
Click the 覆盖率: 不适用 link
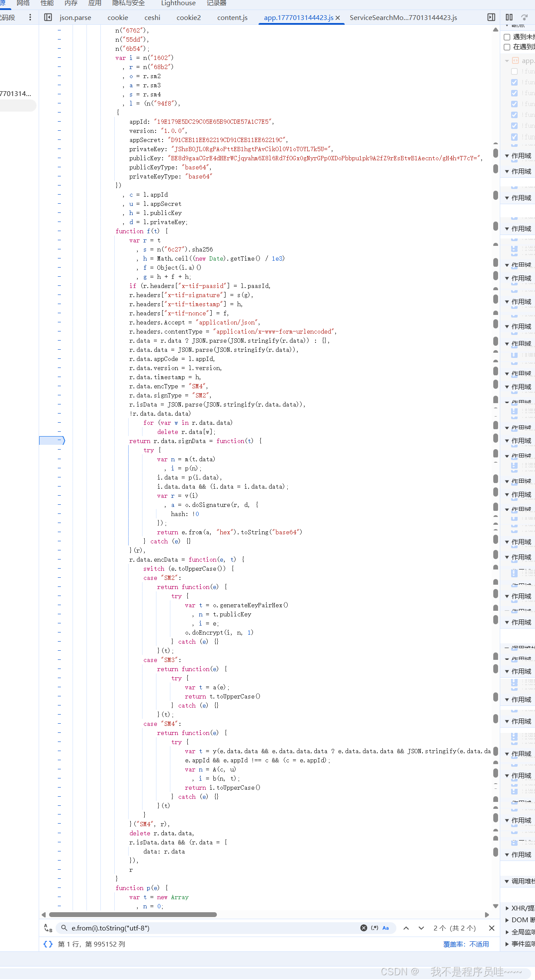[466, 944]
